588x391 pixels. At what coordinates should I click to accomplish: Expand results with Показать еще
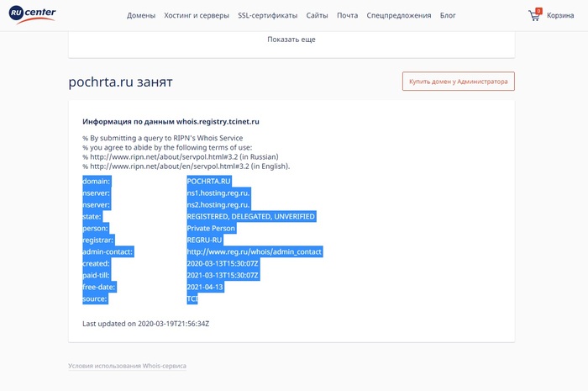(x=291, y=40)
